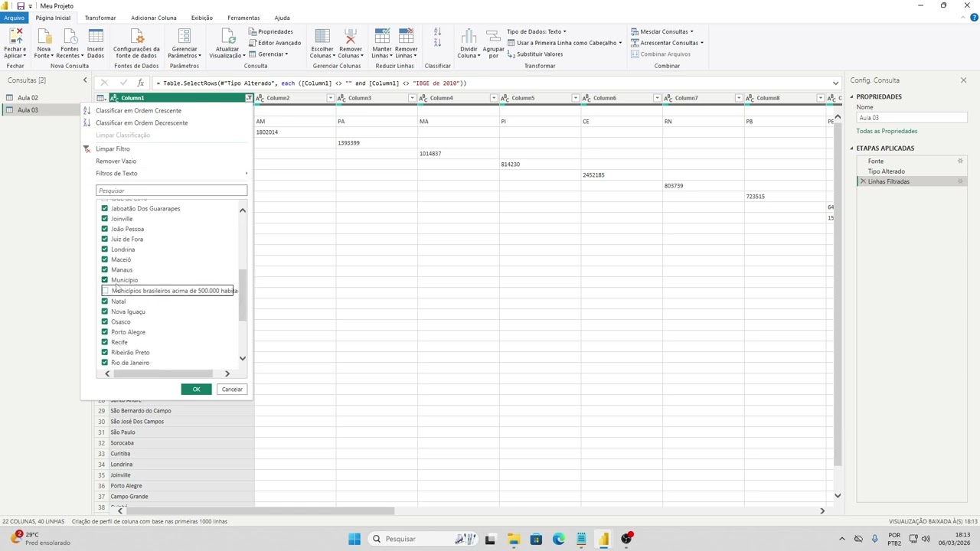The width and height of the screenshot is (980, 551).
Task: Sort descending using the ribbon Z-A icon
Action: click(437, 43)
